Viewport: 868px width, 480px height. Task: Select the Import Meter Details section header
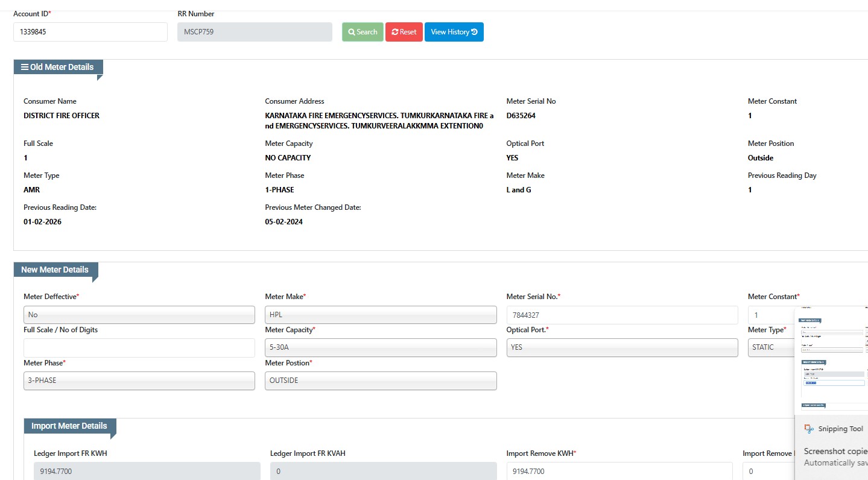pyautogui.click(x=69, y=426)
